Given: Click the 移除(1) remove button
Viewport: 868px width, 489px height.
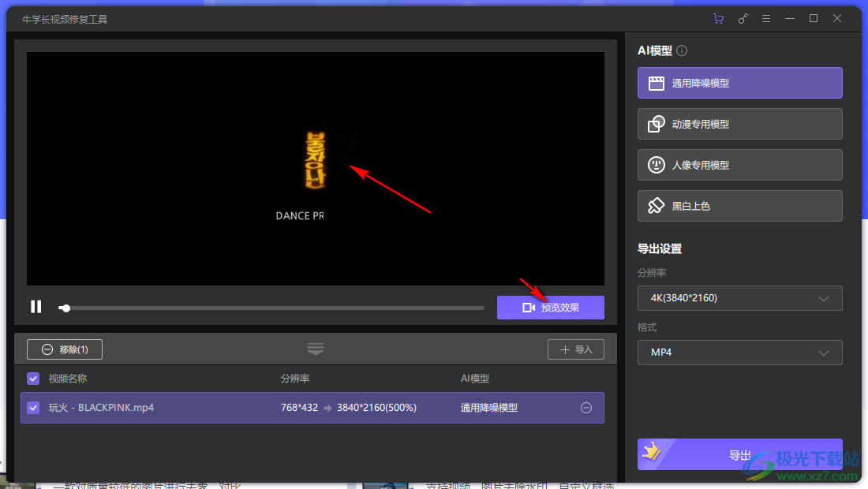Looking at the screenshot, I should (65, 349).
